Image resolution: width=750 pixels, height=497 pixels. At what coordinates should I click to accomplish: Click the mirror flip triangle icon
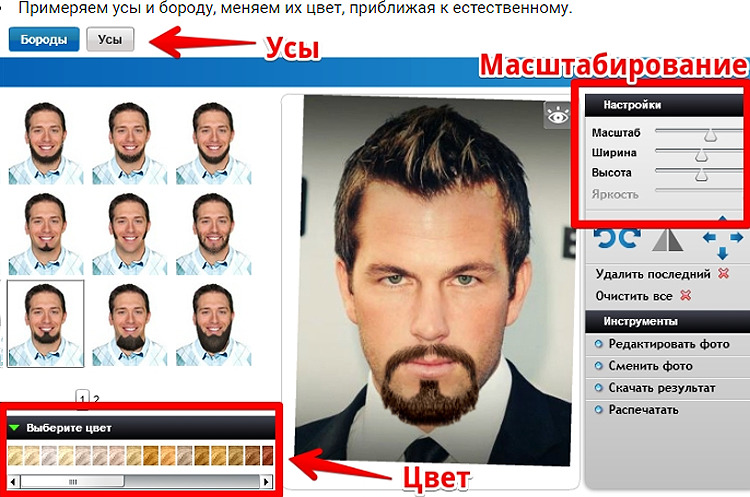tap(668, 240)
